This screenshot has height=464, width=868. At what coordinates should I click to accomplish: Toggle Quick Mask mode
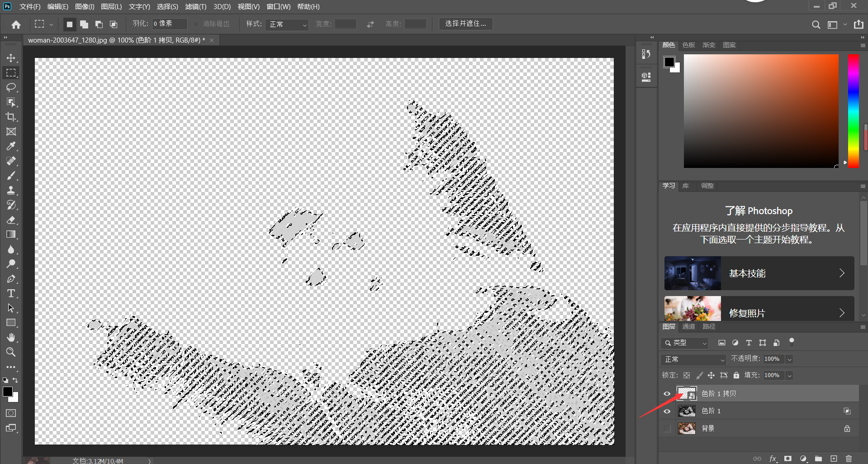pos(11,413)
